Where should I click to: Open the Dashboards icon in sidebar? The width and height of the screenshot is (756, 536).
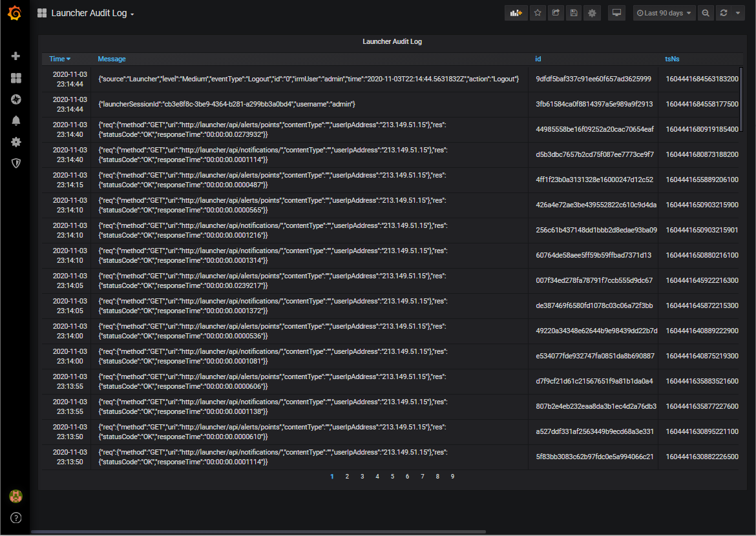(16, 77)
